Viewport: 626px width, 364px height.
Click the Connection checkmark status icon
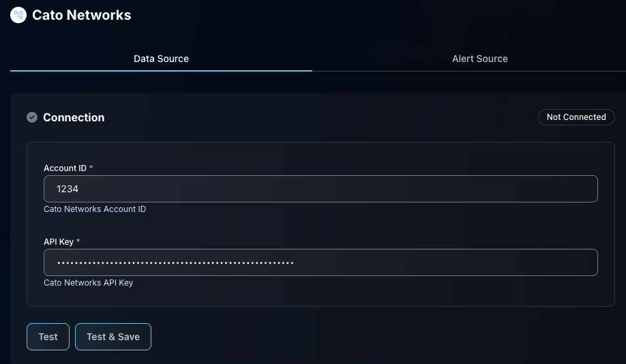32,117
